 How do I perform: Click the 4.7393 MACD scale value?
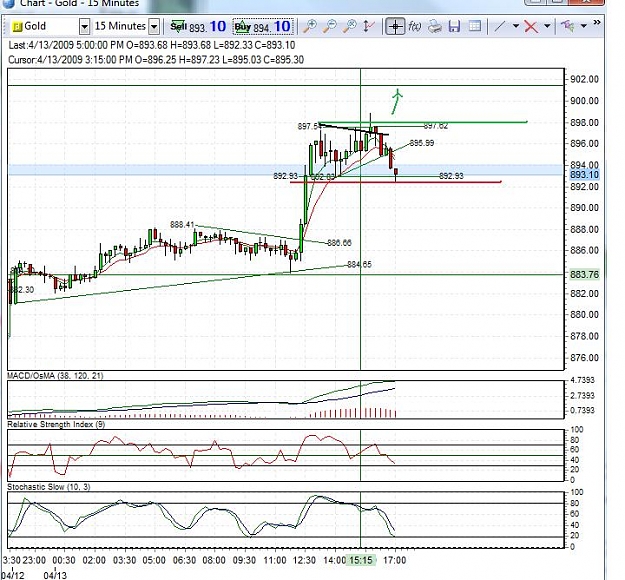[582, 380]
